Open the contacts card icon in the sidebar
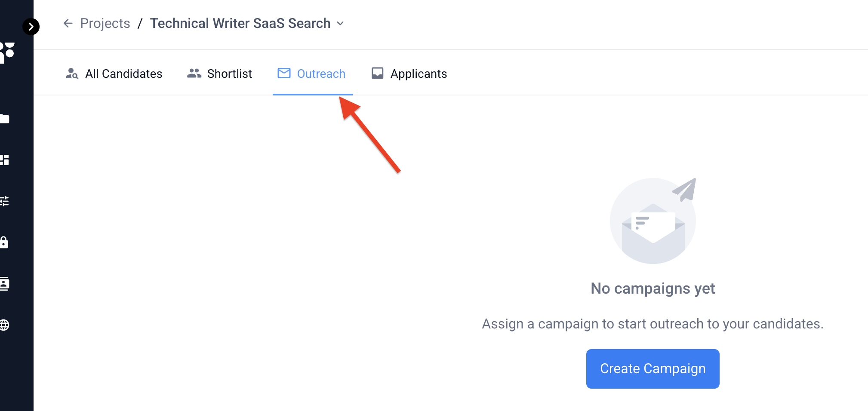The image size is (868, 411). (5, 284)
